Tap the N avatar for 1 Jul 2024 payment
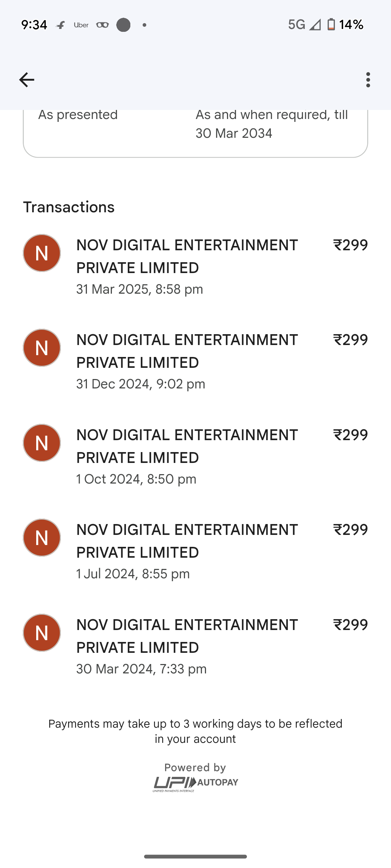The width and height of the screenshot is (391, 868). (x=42, y=538)
